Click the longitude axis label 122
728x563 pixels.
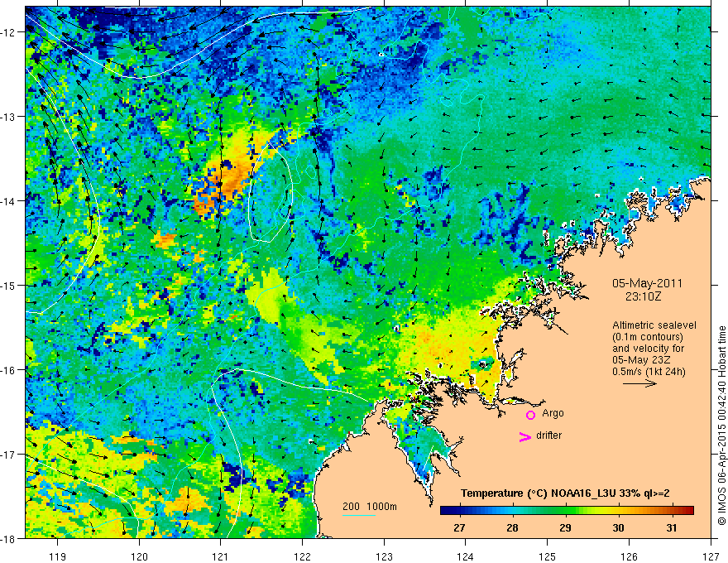302,556
